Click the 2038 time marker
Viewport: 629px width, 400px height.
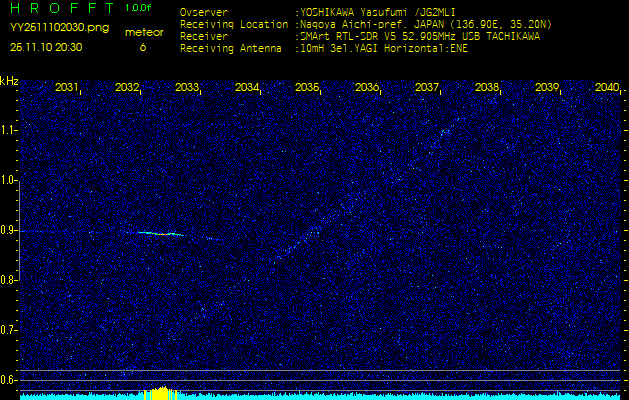pyautogui.click(x=487, y=87)
